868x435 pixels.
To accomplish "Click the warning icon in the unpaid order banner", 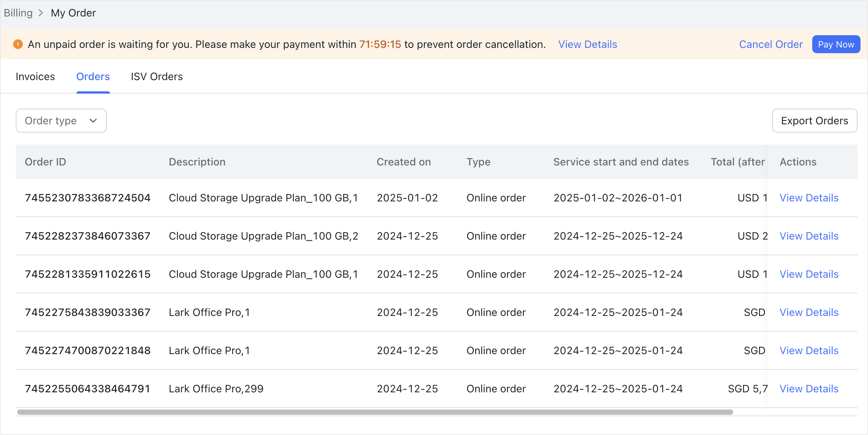I will point(18,44).
